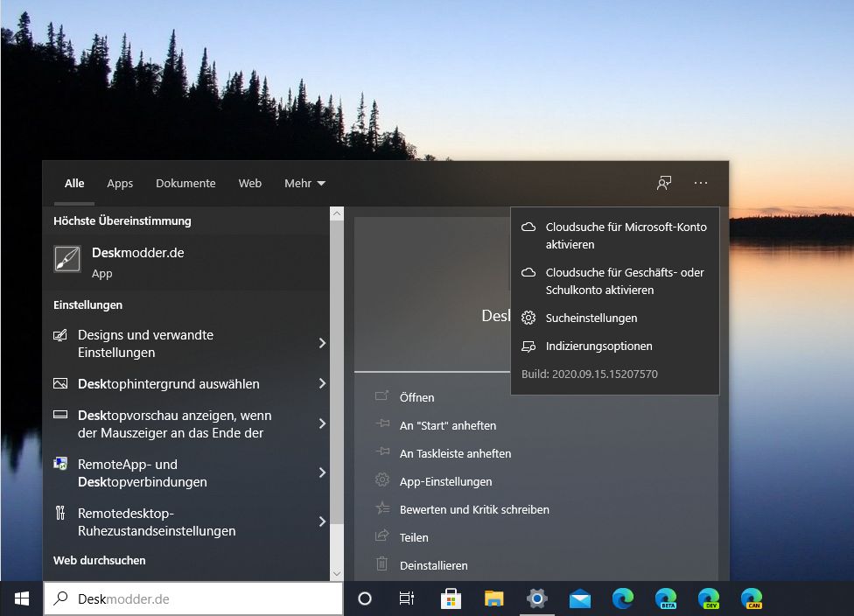Click An "Start" anheften
Image resolution: width=854 pixels, height=616 pixels.
[448, 425]
